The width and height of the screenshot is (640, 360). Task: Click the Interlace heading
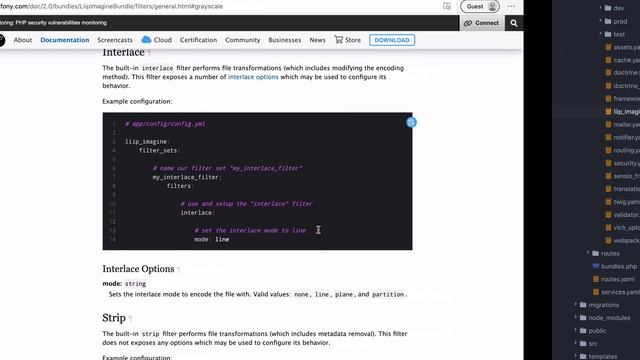[123, 52]
